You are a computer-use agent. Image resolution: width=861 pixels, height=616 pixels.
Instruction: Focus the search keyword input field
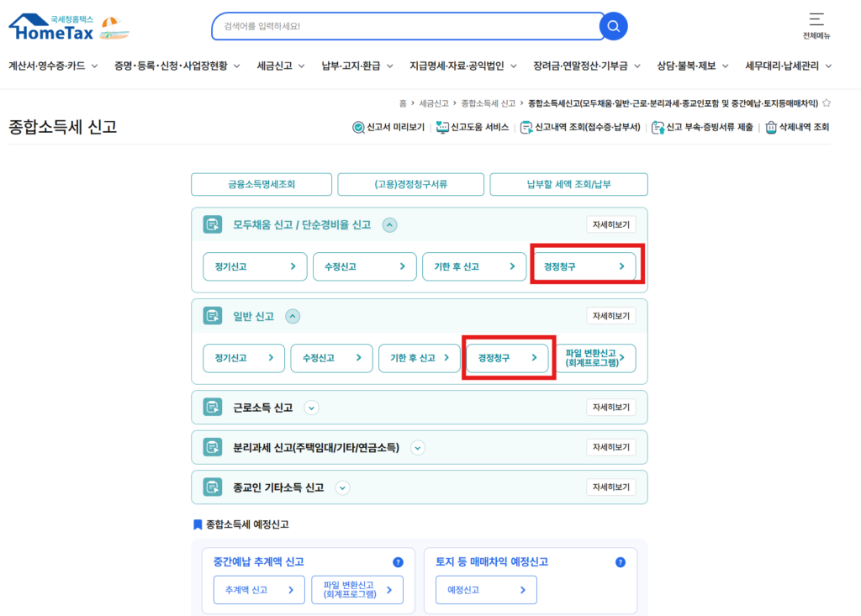[406, 26]
